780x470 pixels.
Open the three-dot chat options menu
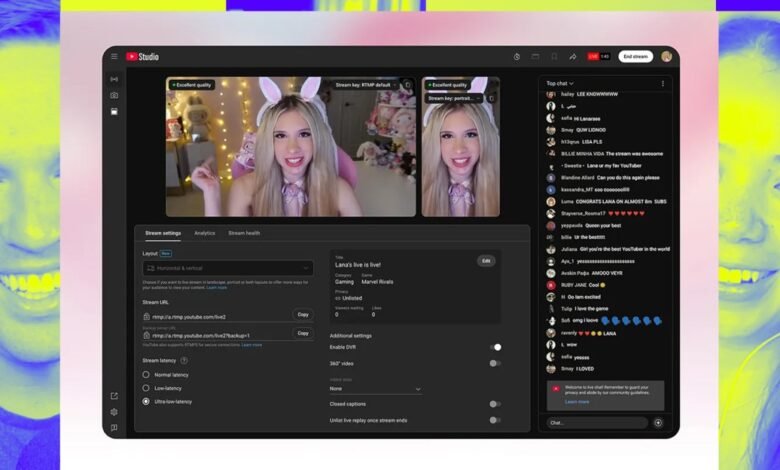tap(663, 84)
